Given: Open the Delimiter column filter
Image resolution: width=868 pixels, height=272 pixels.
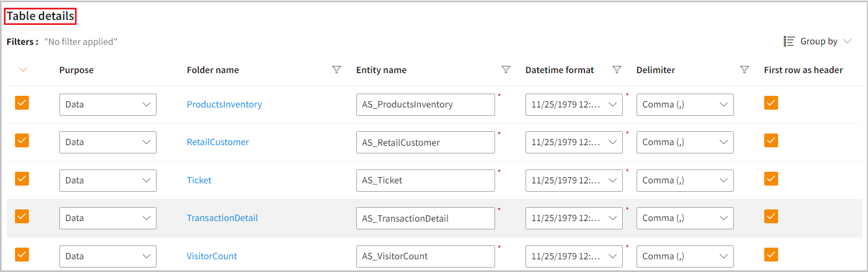Looking at the screenshot, I should pyautogui.click(x=745, y=70).
